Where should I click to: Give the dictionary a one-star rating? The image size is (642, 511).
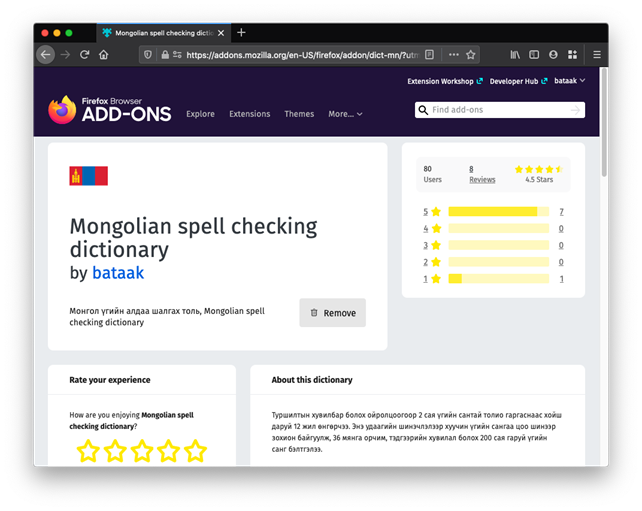[89, 451]
